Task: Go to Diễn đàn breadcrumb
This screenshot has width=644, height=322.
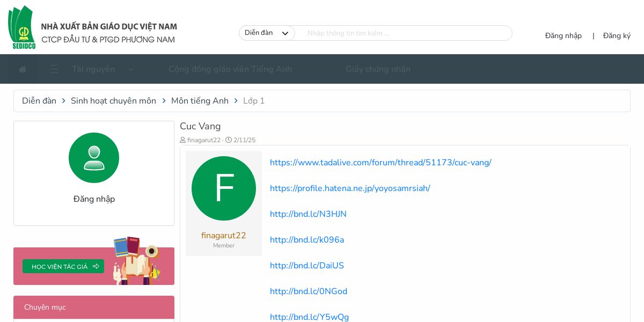Action: [39, 101]
